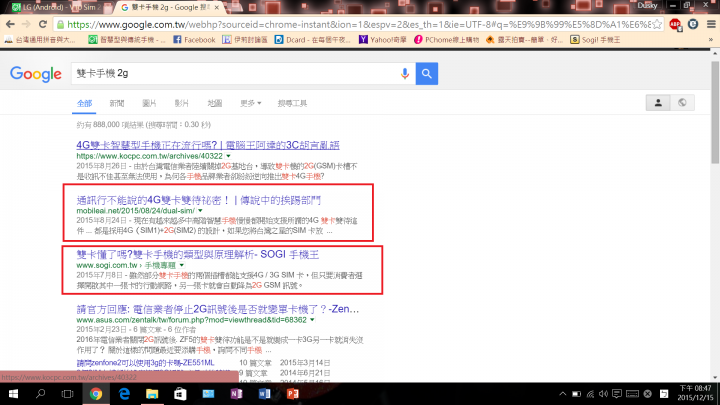Open the 4G雙卡智慧型手機 kocpc result
The image size is (720, 405).
[x=208, y=145]
